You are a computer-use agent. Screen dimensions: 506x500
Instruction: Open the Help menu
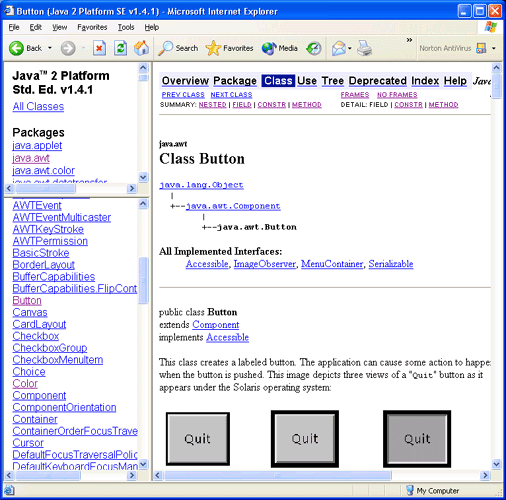pyautogui.click(x=151, y=27)
